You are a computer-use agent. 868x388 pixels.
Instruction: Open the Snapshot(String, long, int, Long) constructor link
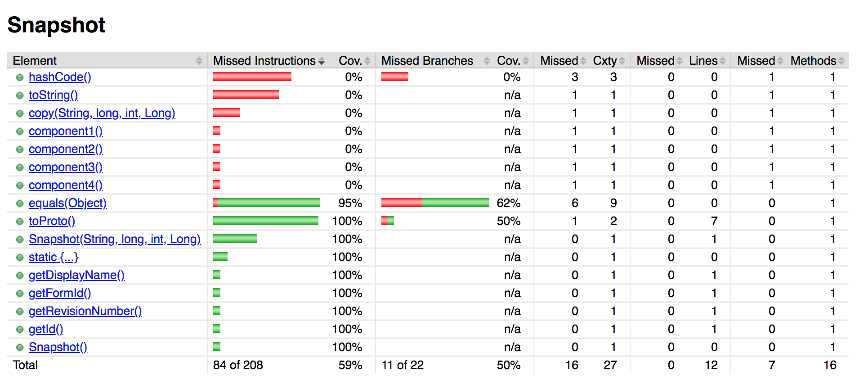[x=115, y=239]
